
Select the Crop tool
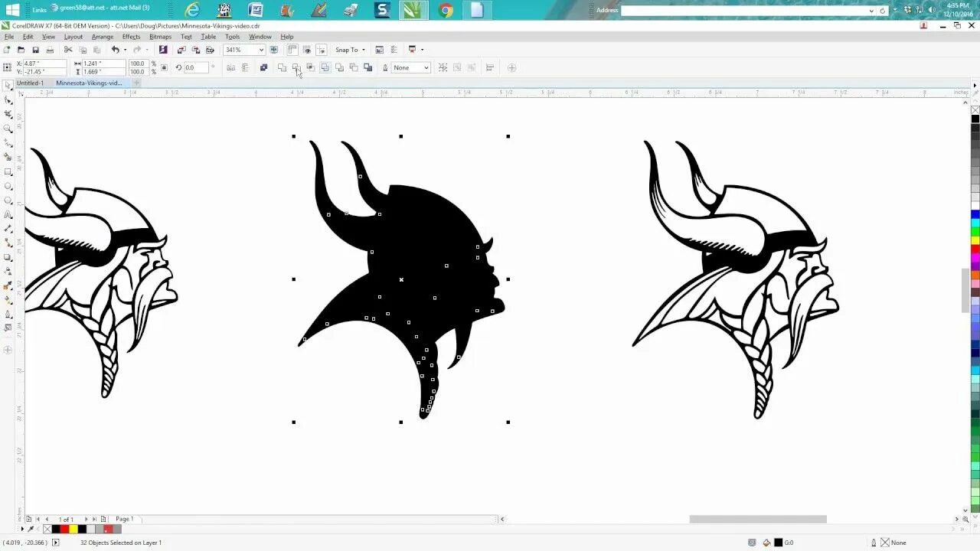(8, 114)
